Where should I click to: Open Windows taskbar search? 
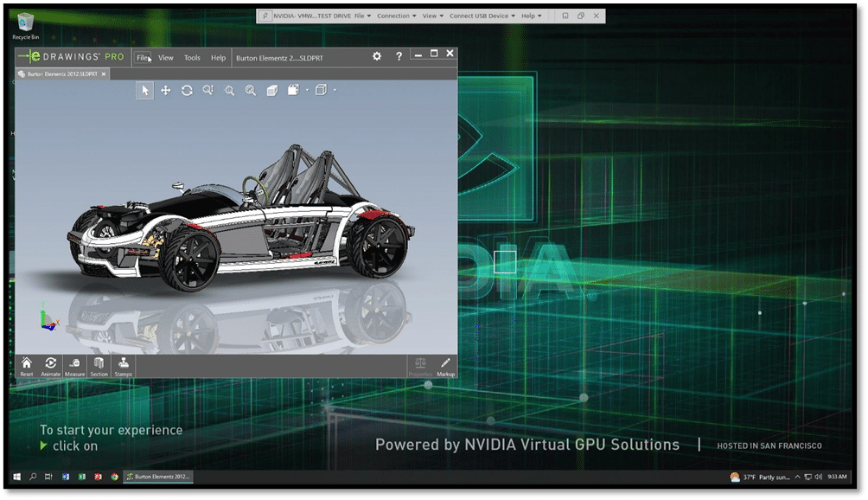tap(33, 477)
